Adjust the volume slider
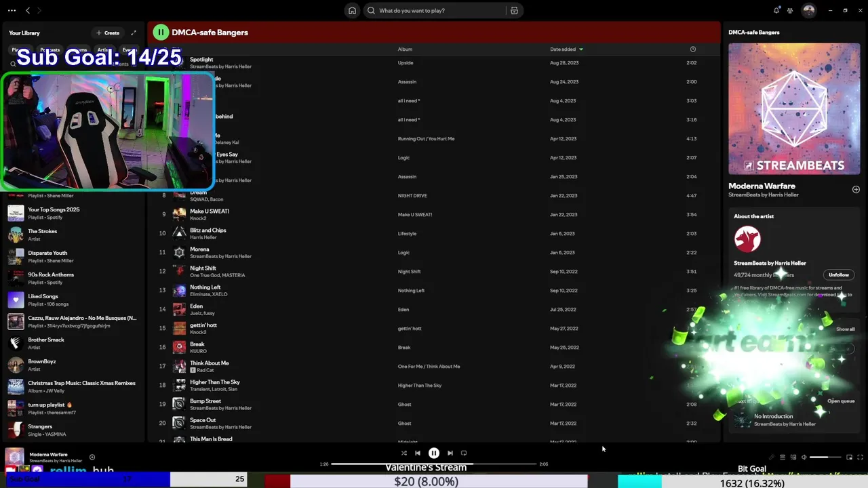Viewport: 868px width, 488px height. (x=824, y=457)
